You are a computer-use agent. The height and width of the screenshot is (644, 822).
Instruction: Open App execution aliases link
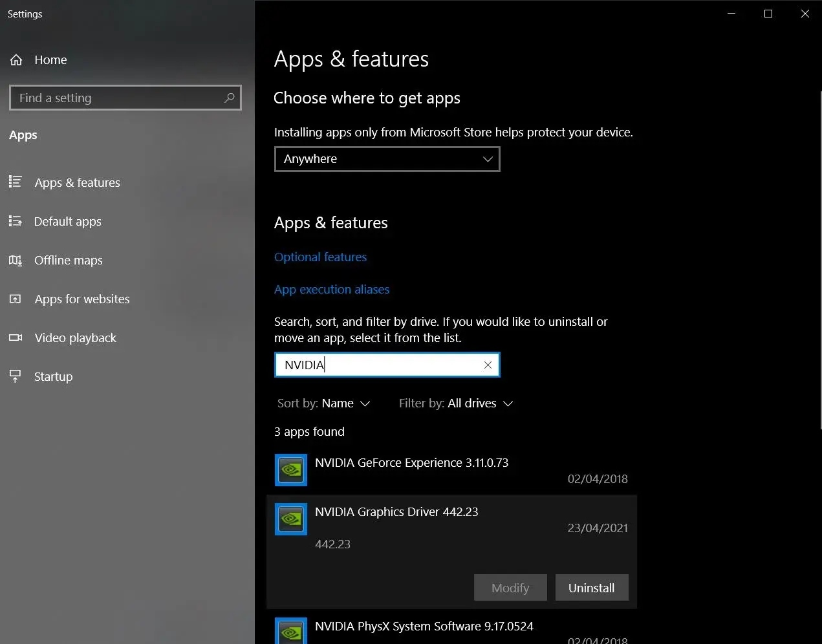[332, 290]
